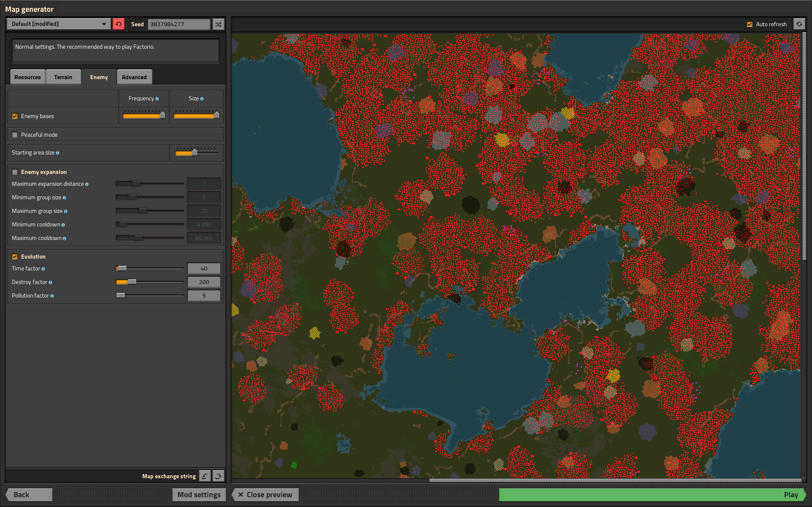Click the 'Normal settings' preset description text
The width and height of the screenshot is (812, 507).
85,47
